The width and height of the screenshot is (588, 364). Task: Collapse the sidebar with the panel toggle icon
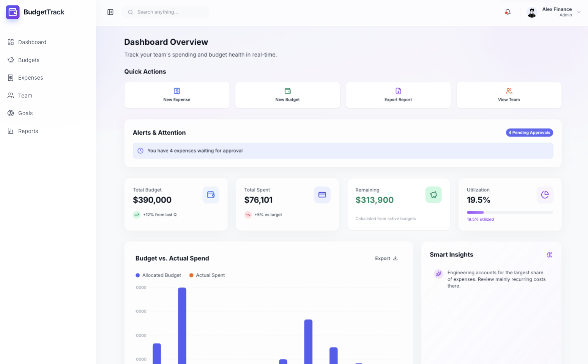[110, 12]
